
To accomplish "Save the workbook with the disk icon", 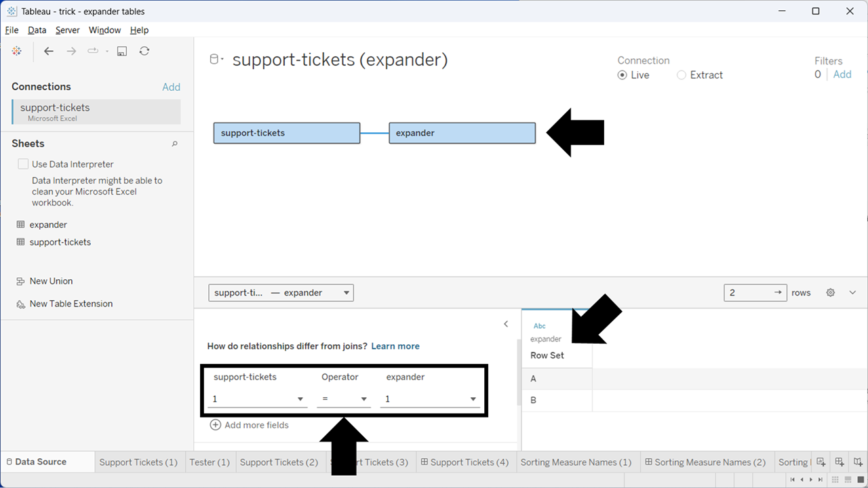I will (122, 52).
